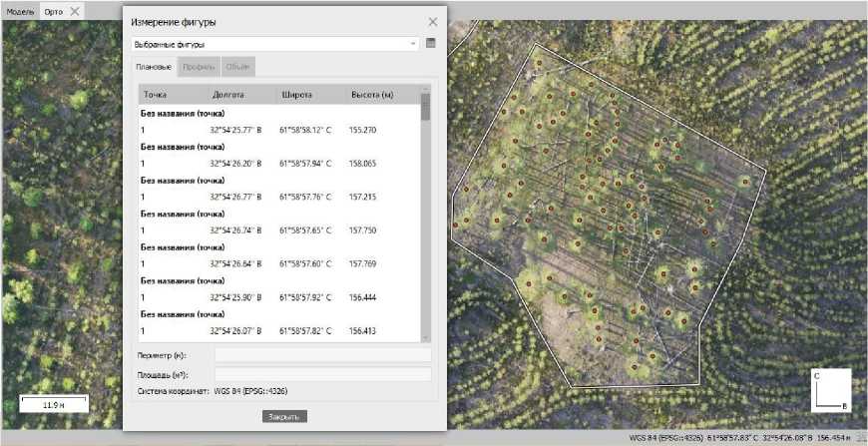Image resolution: width=868 pixels, height=446 pixels.
Task: Close the Орто tab with its X icon
Action: (x=75, y=9)
